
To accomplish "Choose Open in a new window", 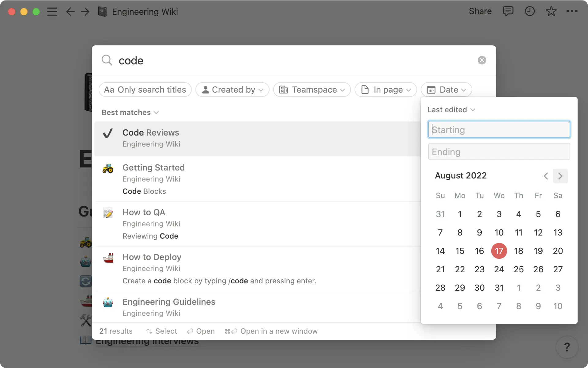I will coord(271,331).
